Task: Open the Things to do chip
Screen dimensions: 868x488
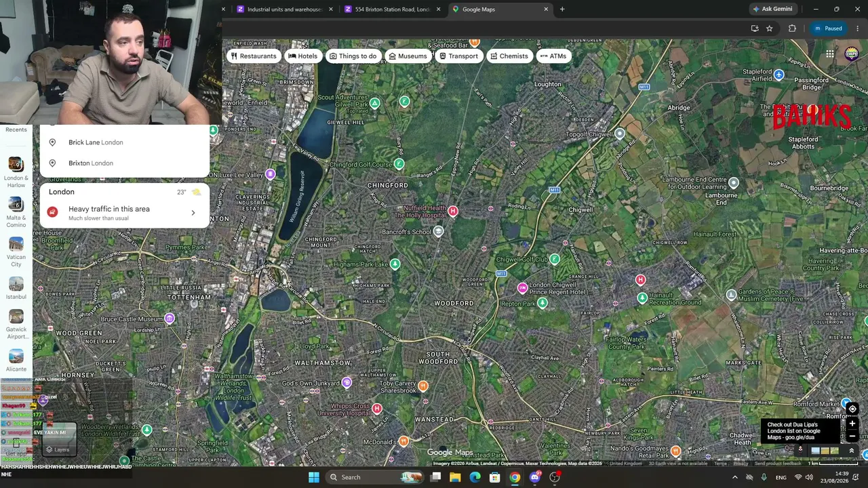Action: click(x=353, y=56)
